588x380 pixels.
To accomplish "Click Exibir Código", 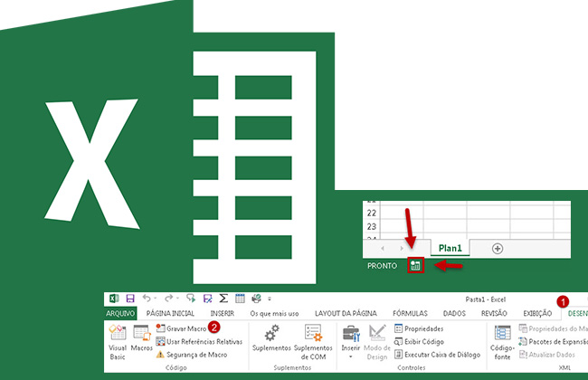I will [x=419, y=342].
